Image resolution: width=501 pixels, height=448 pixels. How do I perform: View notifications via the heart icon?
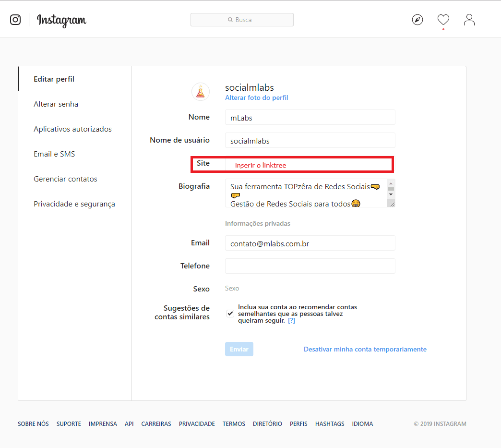[443, 20]
